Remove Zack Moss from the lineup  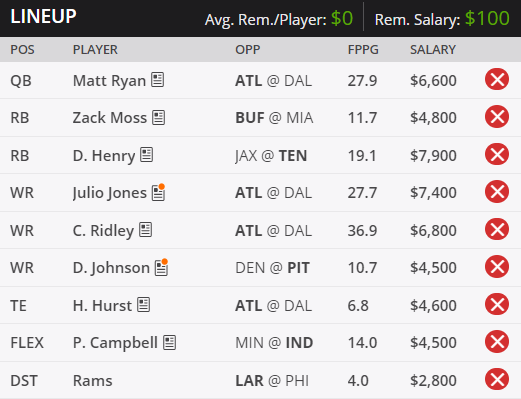pos(497,117)
